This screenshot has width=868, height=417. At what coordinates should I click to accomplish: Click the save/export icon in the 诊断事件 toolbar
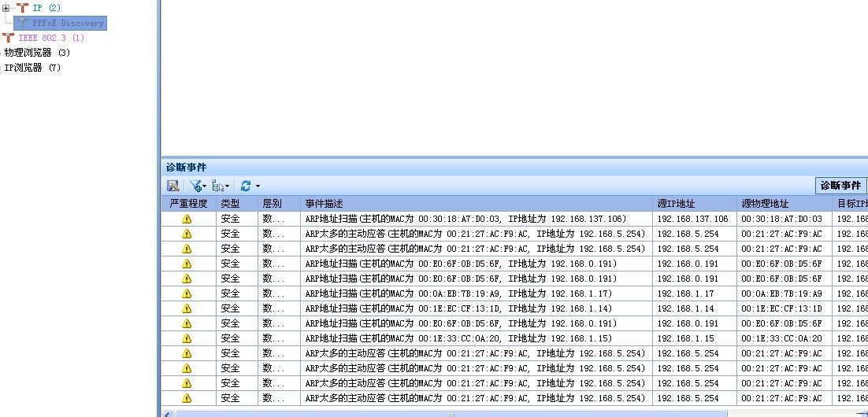[x=173, y=186]
